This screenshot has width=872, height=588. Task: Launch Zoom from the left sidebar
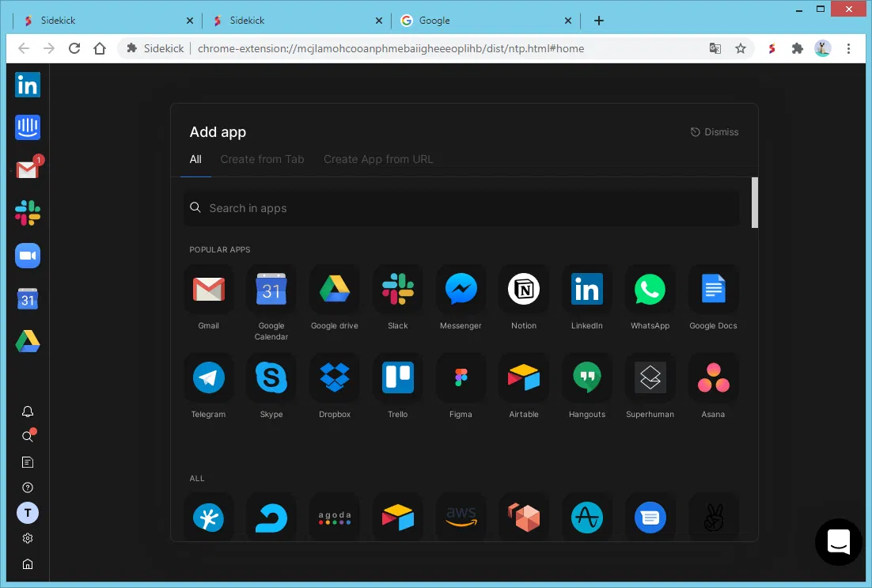click(27, 256)
